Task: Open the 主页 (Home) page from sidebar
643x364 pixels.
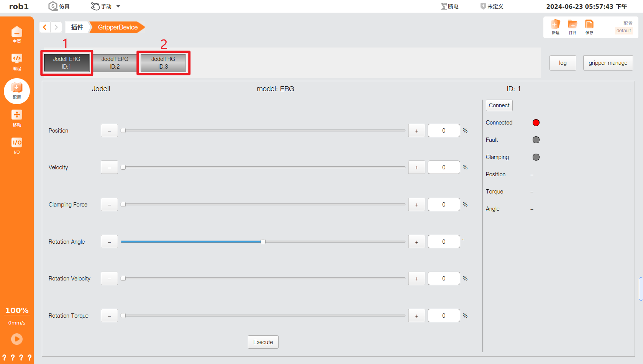Action: [17, 34]
